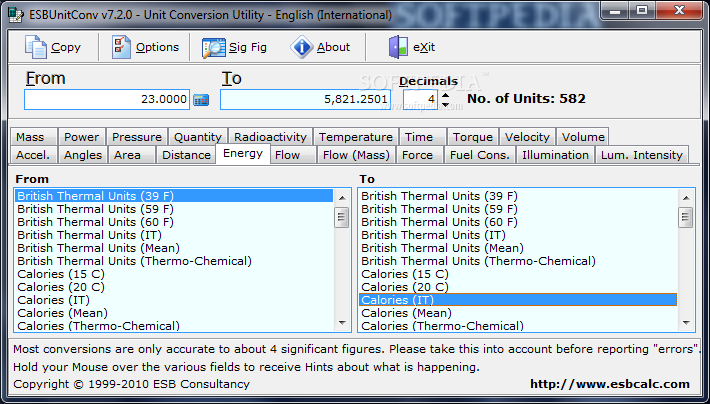
Task: Switch to the Velocity tab
Action: coord(527,137)
